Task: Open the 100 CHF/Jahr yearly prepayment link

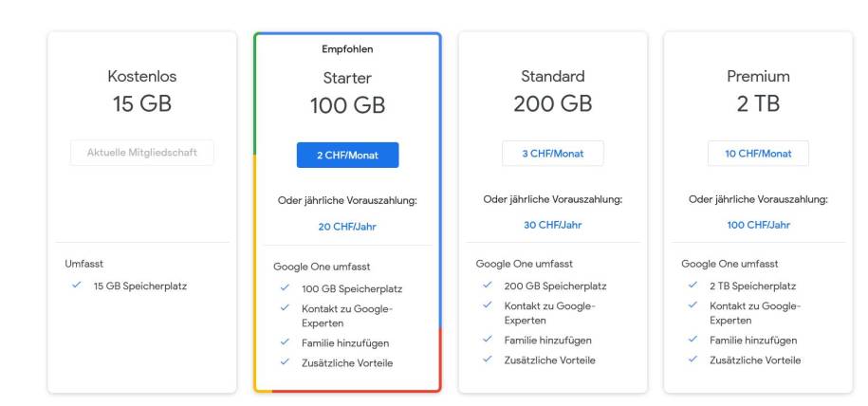Action: [758, 225]
